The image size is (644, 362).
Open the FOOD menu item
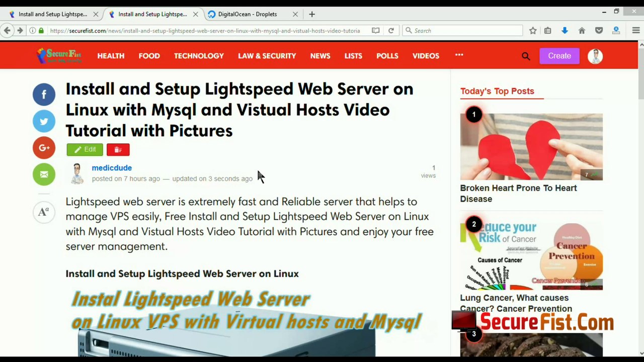click(x=149, y=56)
